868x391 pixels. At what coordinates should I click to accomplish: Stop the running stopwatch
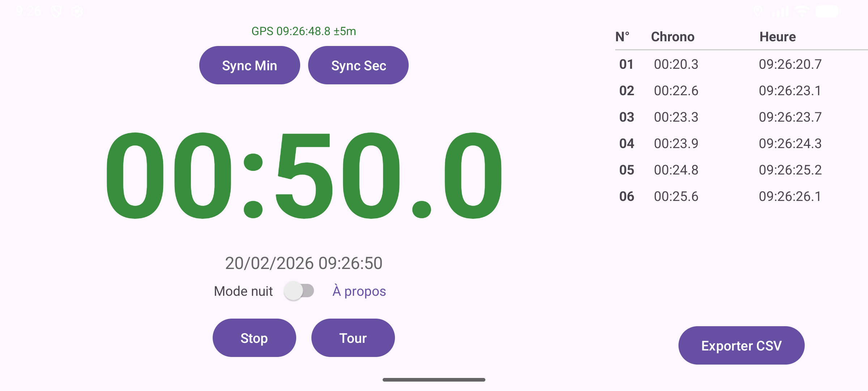(x=254, y=338)
